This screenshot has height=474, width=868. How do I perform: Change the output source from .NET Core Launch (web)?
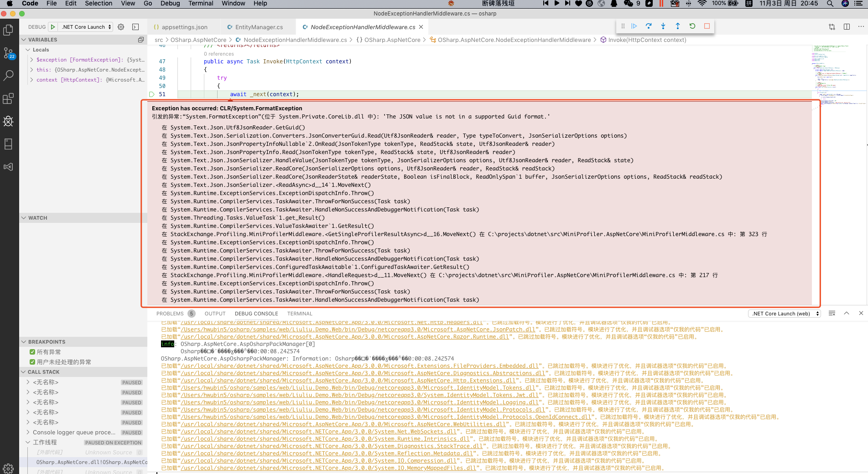784,313
